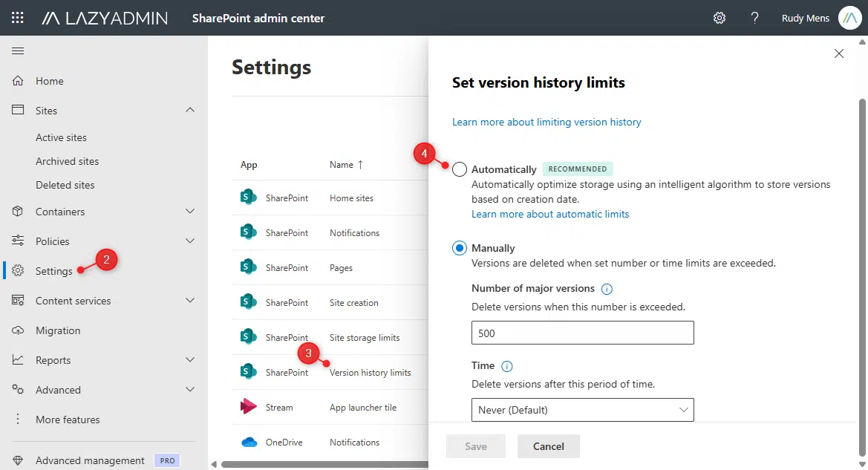Open the Migration page
Viewport: 868px width, 470px height.
pos(58,330)
